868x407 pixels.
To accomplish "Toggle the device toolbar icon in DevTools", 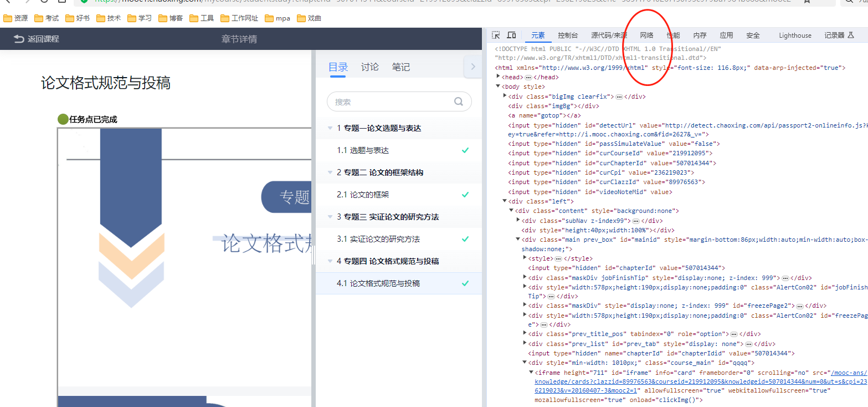I will [x=511, y=35].
